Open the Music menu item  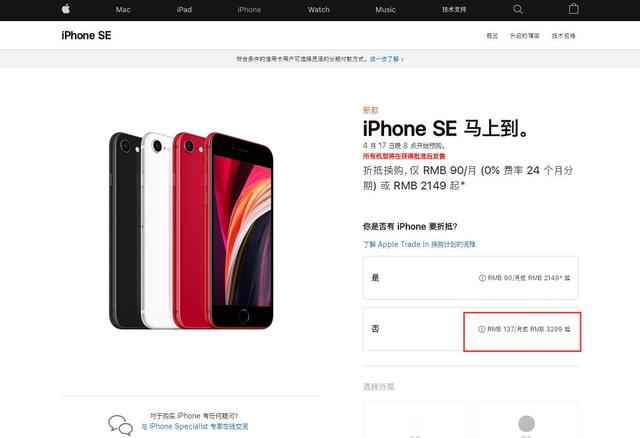click(385, 9)
